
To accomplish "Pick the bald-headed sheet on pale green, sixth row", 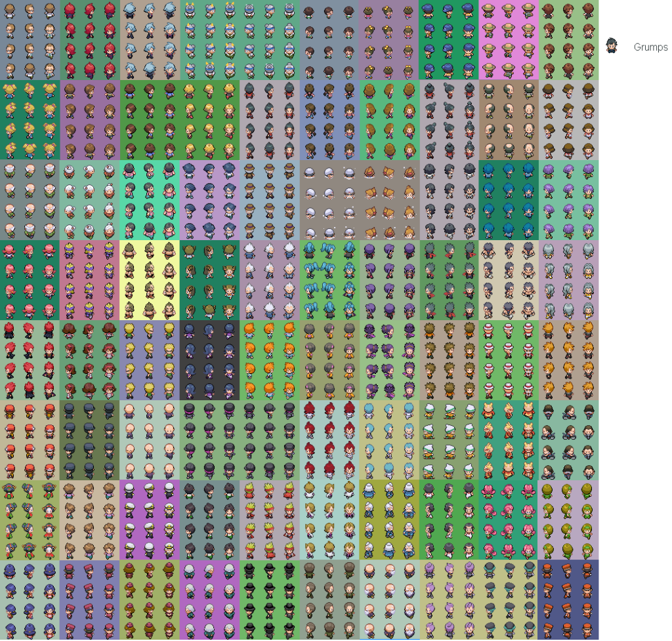I will click(x=150, y=440).
